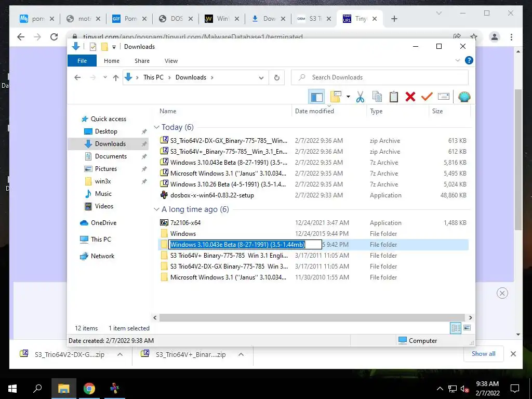
Task: Open Explorer Help question mark icon
Action: [469, 60]
